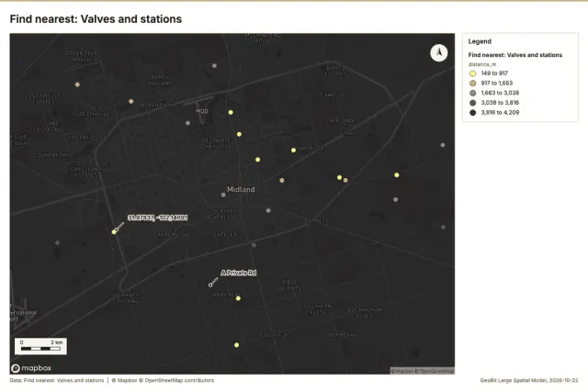Click the '3,038 to 3,816' legend text

point(500,103)
